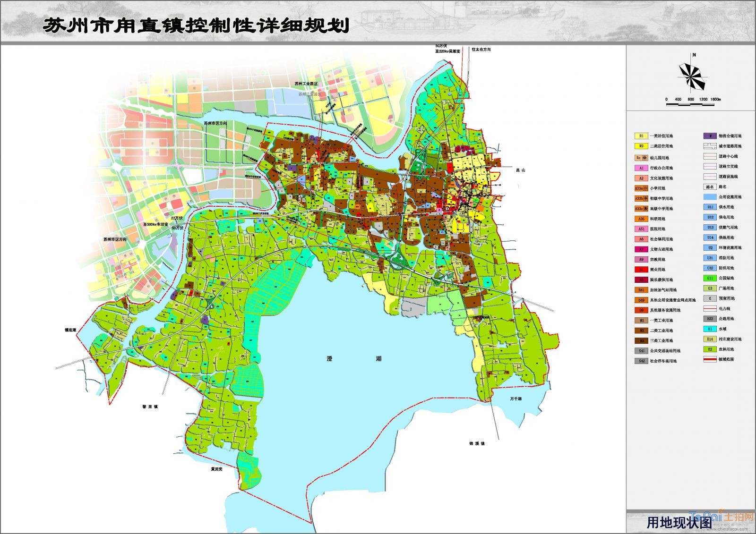Select the U14 供热用地 legend swatch
Image resolution: width=756 pixels, height=534 pixels.
click(x=710, y=237)
